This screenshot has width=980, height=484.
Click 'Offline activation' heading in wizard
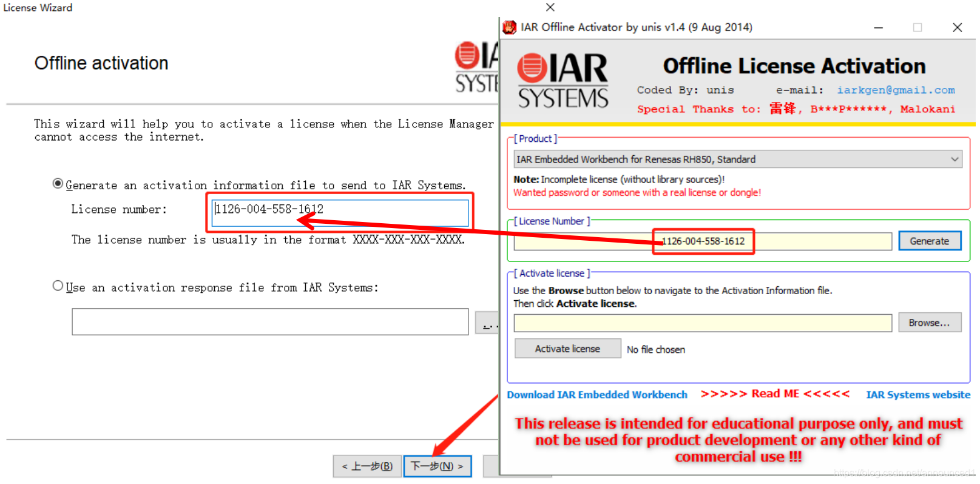pyautogui.click(x=101, y=63)
